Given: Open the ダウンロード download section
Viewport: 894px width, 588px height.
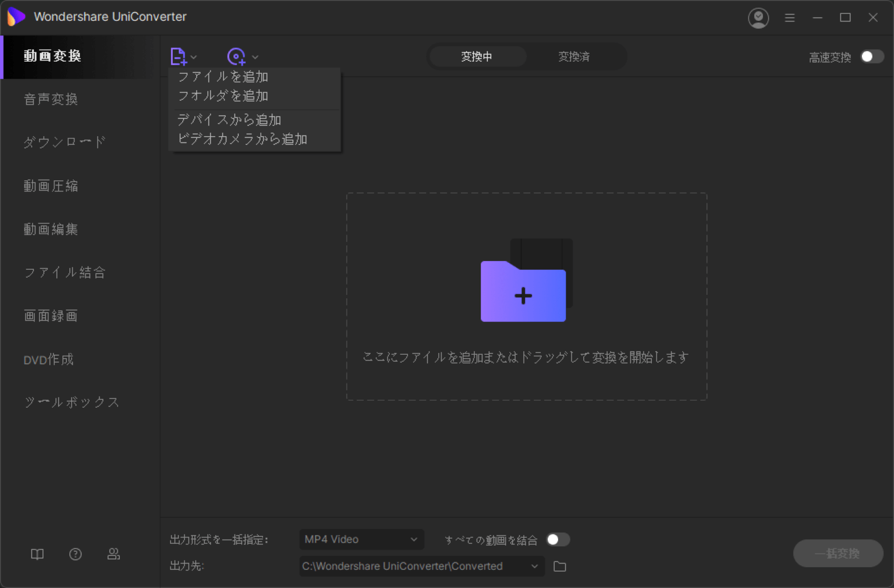Looking at the screenshot, I should pyautogui.click(x=64, y=141).
